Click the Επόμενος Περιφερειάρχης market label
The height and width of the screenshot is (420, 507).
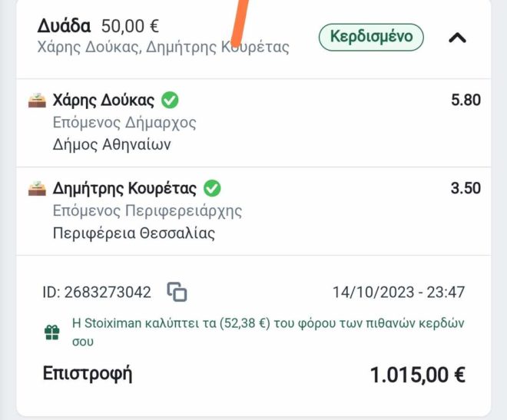(x=147, y=210)
